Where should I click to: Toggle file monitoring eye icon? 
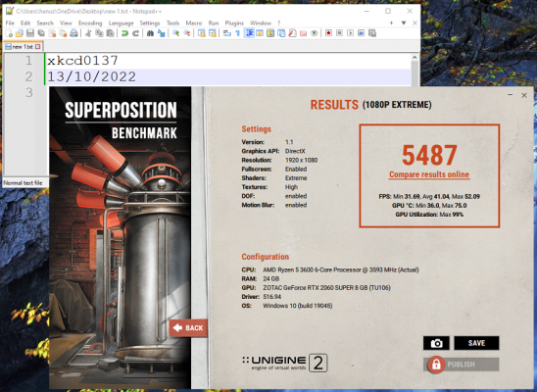point(314,33)
